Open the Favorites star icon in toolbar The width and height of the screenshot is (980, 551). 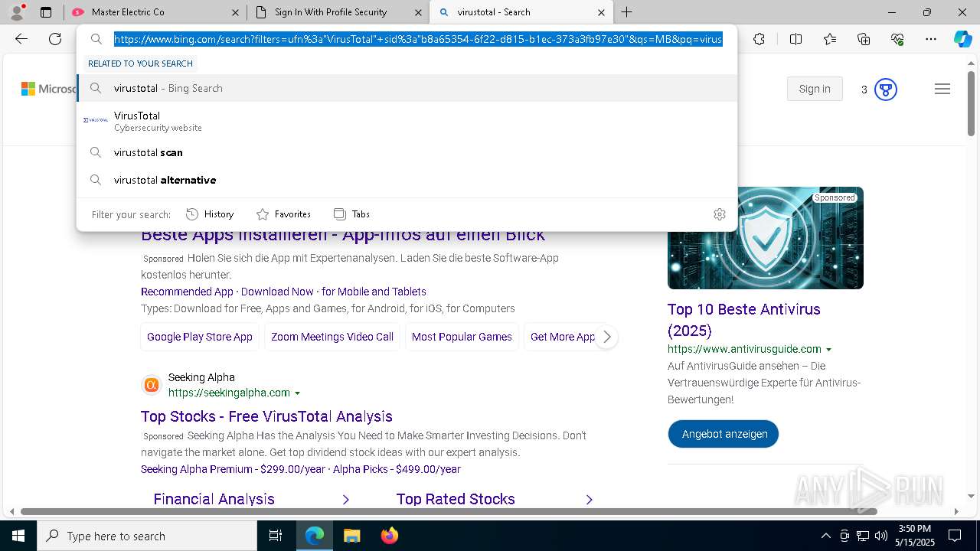pyautogui.click(x=830, y=39)
